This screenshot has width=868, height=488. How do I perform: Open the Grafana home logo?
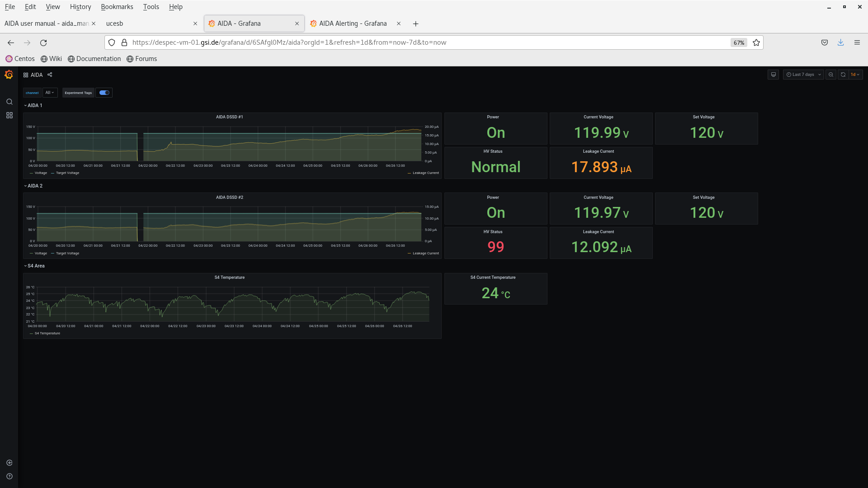(9, 75)
